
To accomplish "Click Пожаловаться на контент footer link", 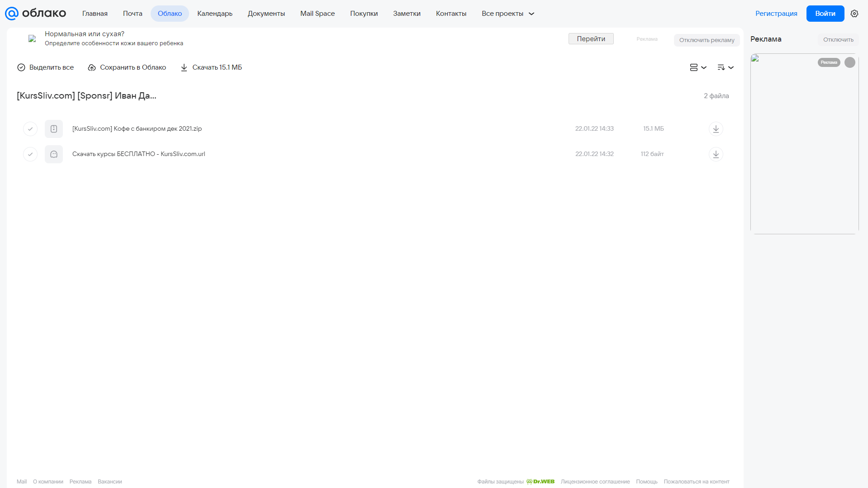I will pos(697,482).
